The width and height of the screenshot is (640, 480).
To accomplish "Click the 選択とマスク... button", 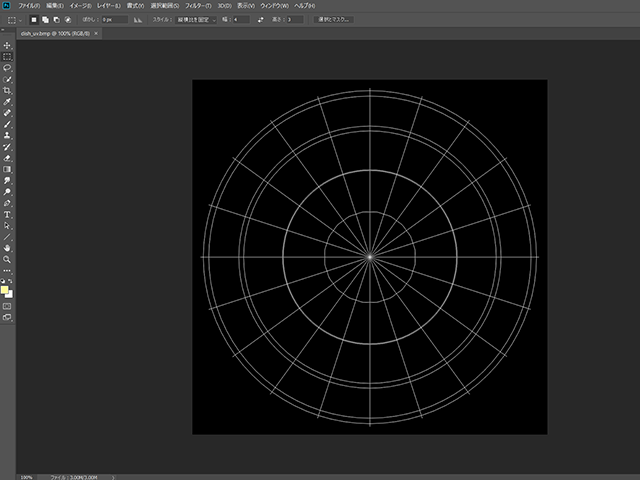I will tap(333, 20).
